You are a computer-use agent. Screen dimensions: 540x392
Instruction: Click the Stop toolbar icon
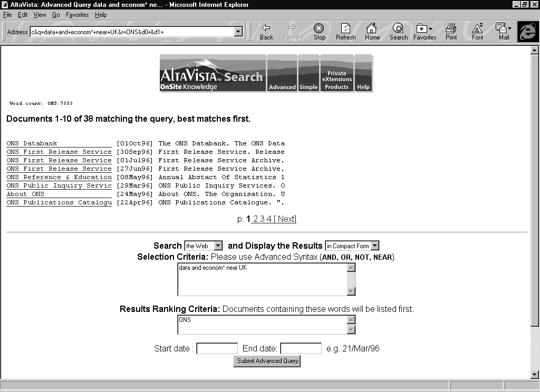(x=319, y=32)
